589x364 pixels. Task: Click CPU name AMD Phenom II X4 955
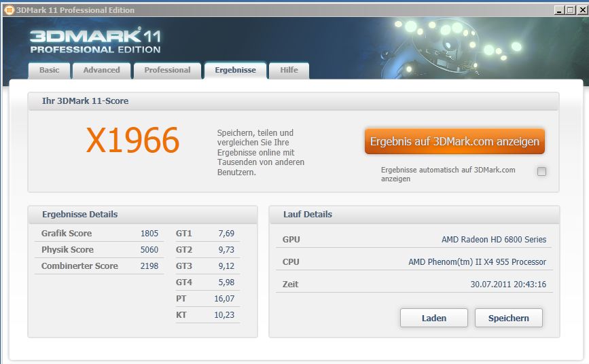click(477, 262)
